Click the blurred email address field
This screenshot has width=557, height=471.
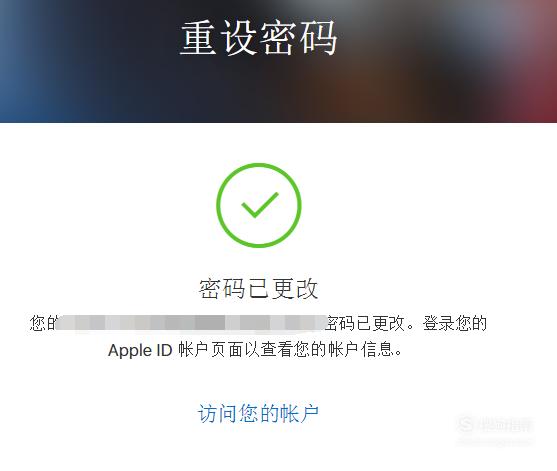(x=191, y=323)
